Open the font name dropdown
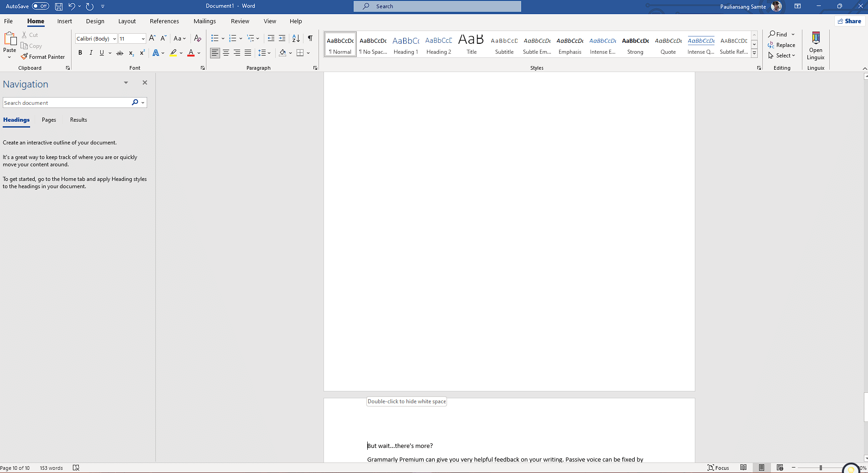This screenshot has width=868, height=473. [x=114, y=39]
